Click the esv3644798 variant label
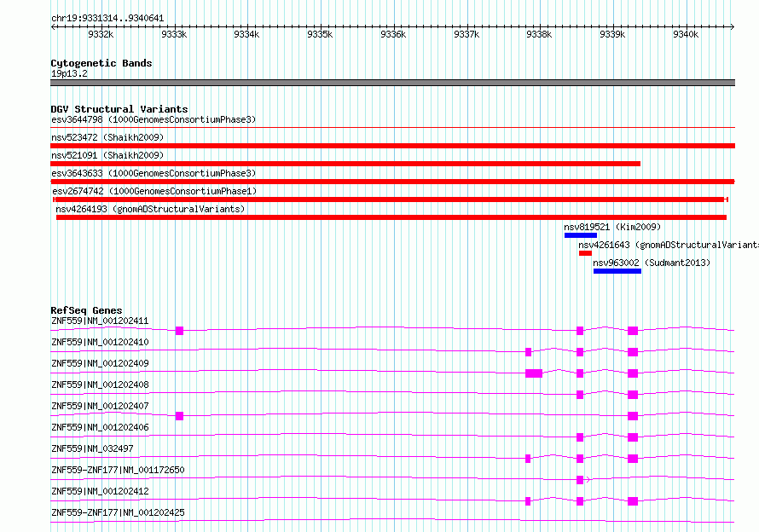Viewport: 759px width, 532px height. (x=154, y=119)
